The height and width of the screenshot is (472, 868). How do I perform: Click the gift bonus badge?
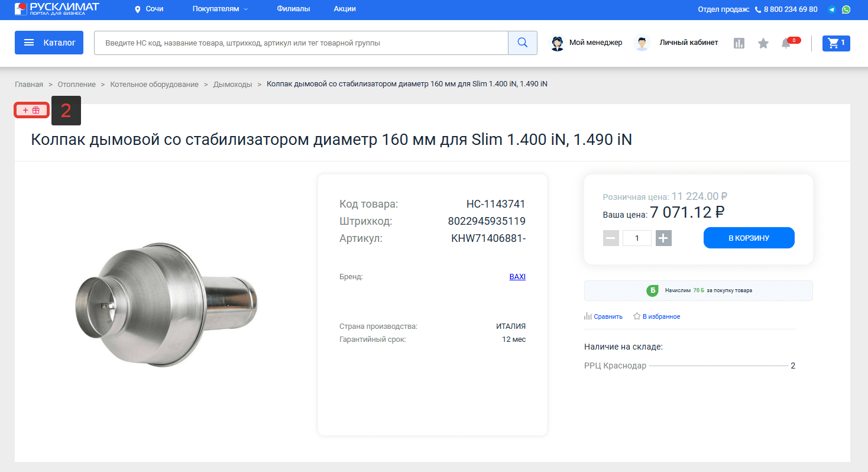pos(31,110)
